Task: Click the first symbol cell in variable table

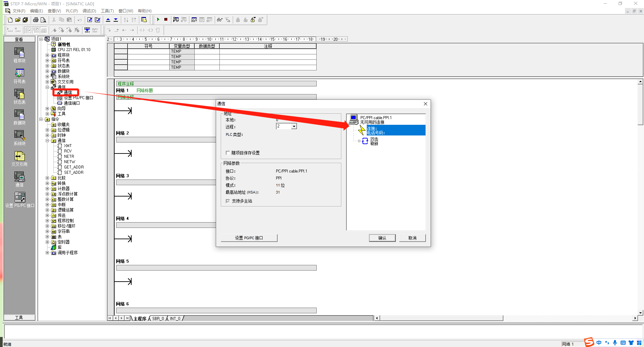Action: pos(149,51)
